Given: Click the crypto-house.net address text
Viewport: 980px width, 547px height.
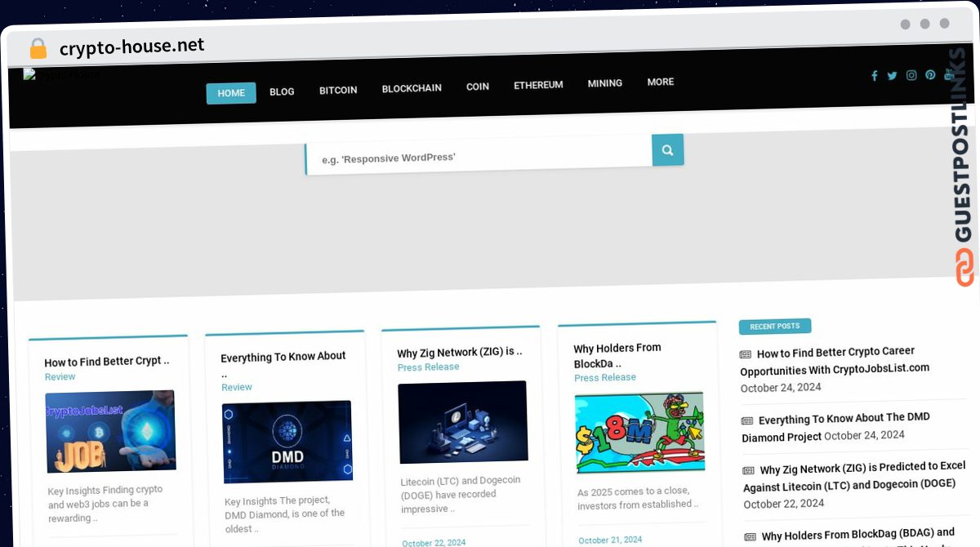Looking at the screenshot, I should tap(132, 47).
